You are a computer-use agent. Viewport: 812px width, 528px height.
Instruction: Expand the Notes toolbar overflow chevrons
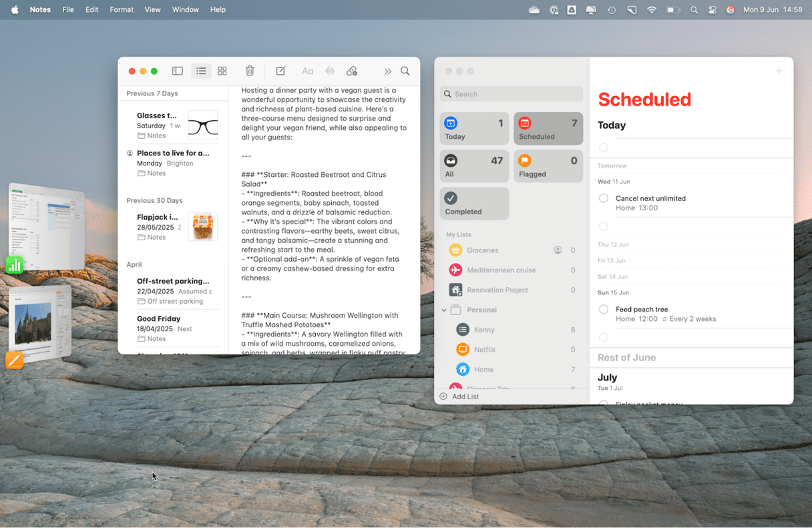tap(387, 71)
